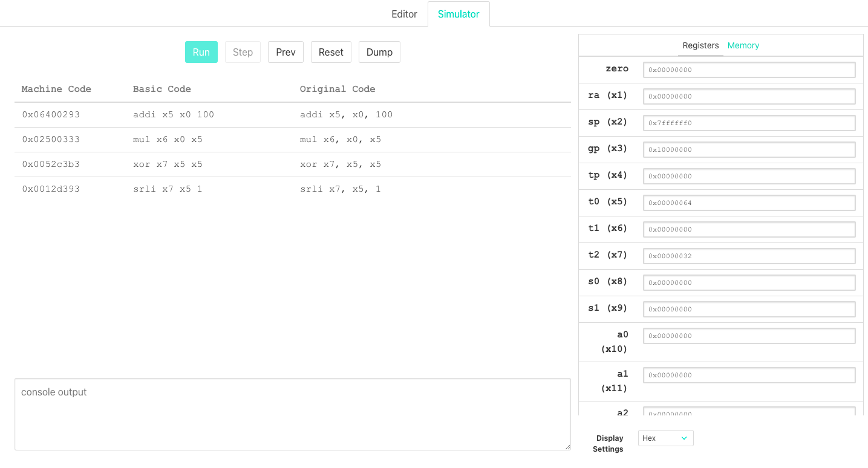Dump the machine code
Screen dimensions: 868x468
[379, 52]
